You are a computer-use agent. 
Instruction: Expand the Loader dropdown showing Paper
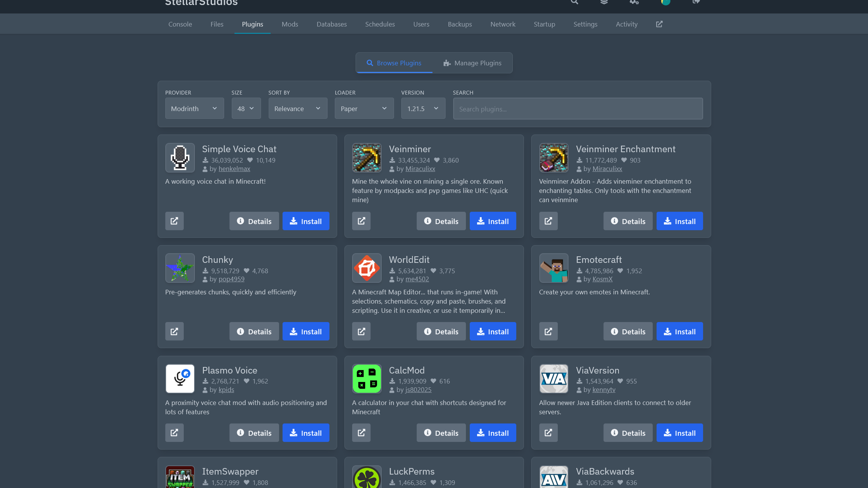[364, 108]
